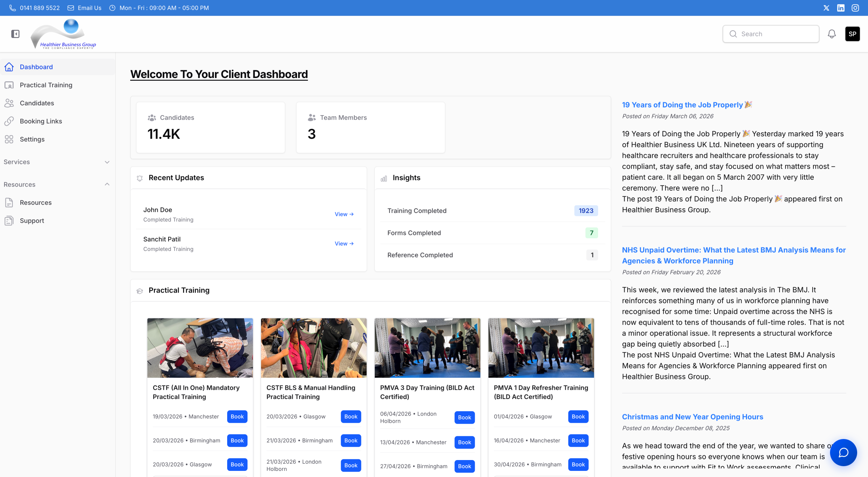Viewport: 868px width, 477px height.
Task: Click View next to John Doe's update
Action: [x=344, y=214]
